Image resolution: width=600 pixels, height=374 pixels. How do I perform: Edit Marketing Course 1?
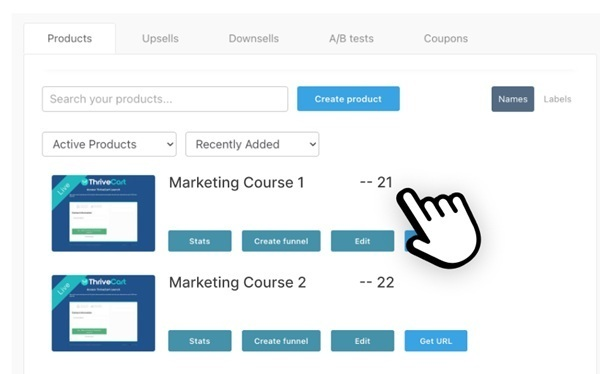pyautogui.click(x=362, y=241)
